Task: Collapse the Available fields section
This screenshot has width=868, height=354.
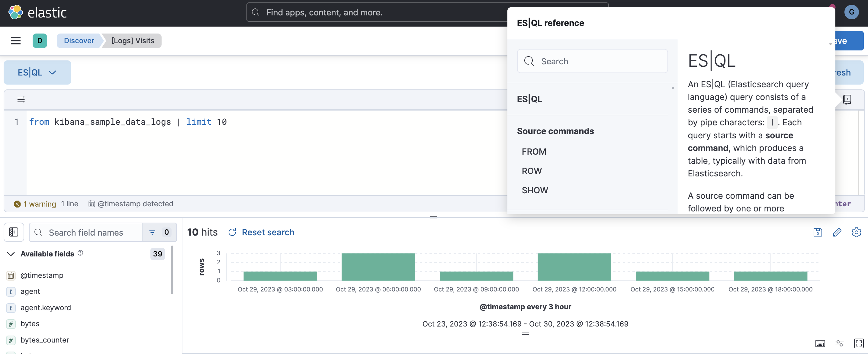Action: pos(11,254)
